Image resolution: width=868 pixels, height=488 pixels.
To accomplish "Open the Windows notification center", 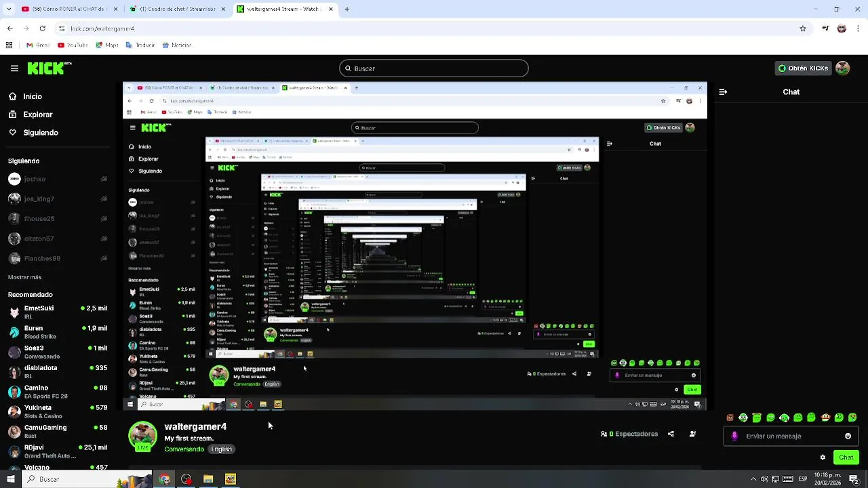I will coord(854,479).
